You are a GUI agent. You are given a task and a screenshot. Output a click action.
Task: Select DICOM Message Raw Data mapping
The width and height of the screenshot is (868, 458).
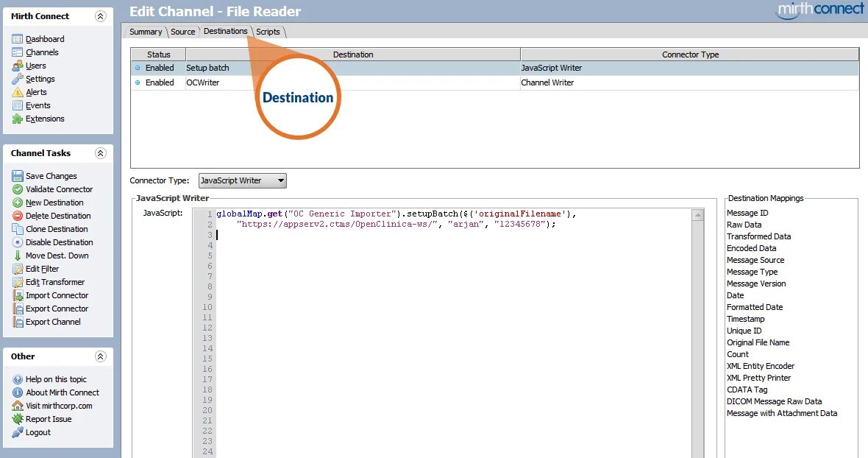point(774,401)
